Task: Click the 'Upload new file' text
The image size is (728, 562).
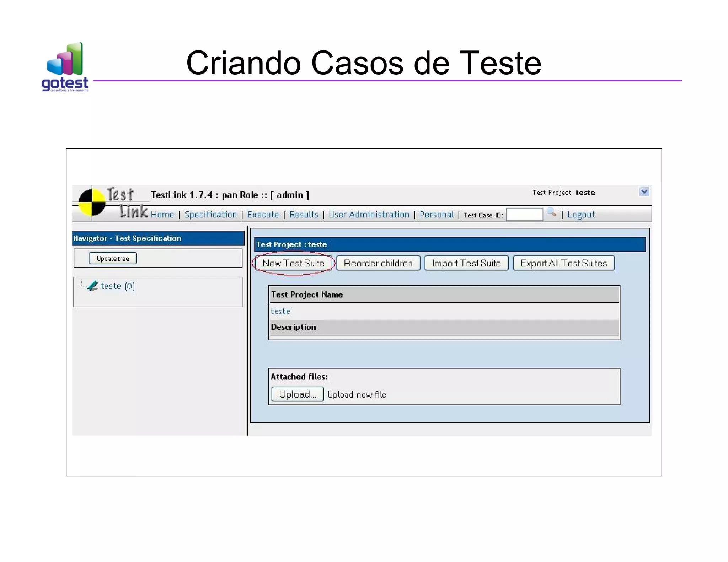Action: 357,395
